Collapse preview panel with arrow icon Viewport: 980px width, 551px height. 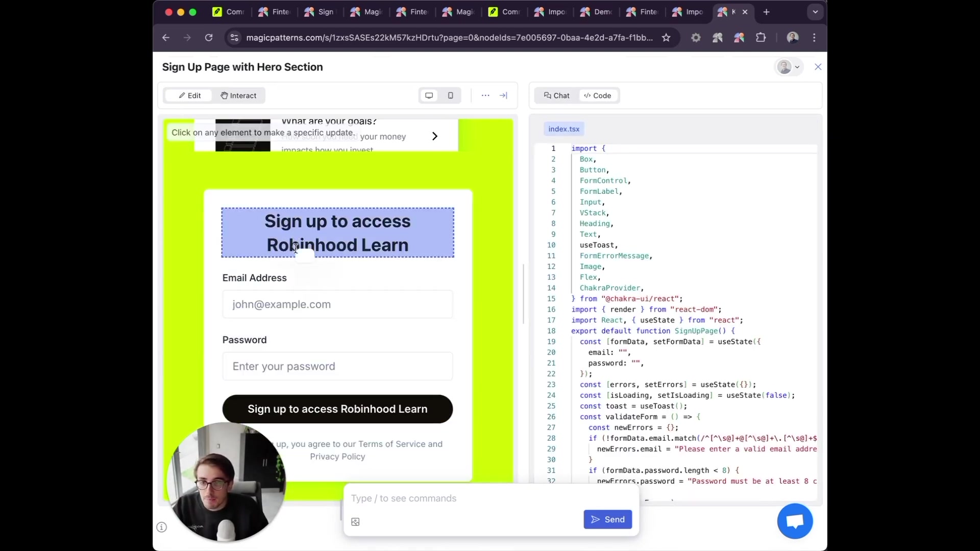pos(503,95)
